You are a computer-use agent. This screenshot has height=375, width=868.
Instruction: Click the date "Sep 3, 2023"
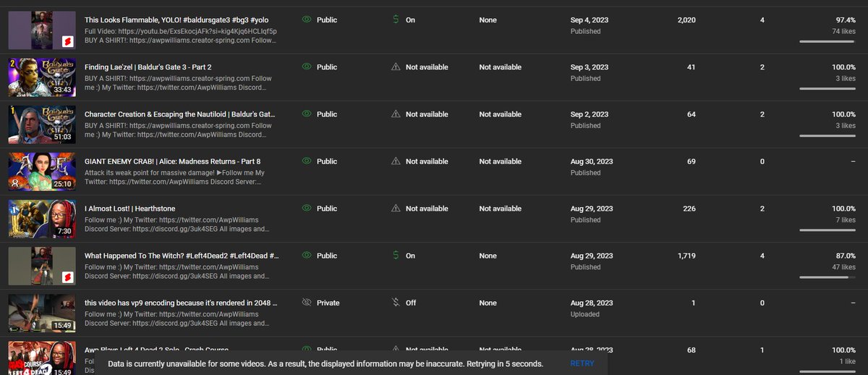[x=590, y=67]
